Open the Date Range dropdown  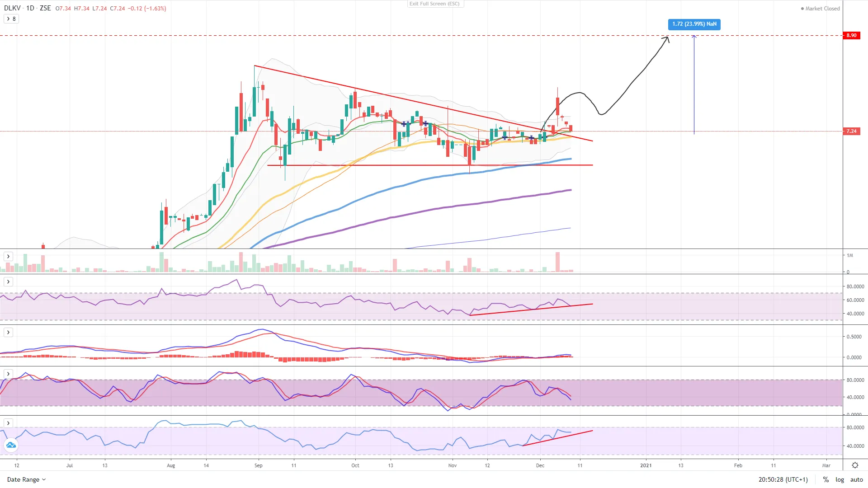point(26,479)
